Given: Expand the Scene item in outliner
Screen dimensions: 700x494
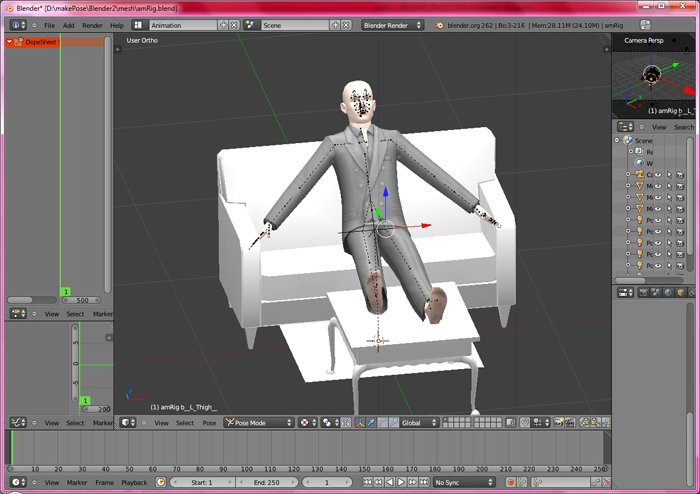Looking at the screenshot, I should [619, 140].
